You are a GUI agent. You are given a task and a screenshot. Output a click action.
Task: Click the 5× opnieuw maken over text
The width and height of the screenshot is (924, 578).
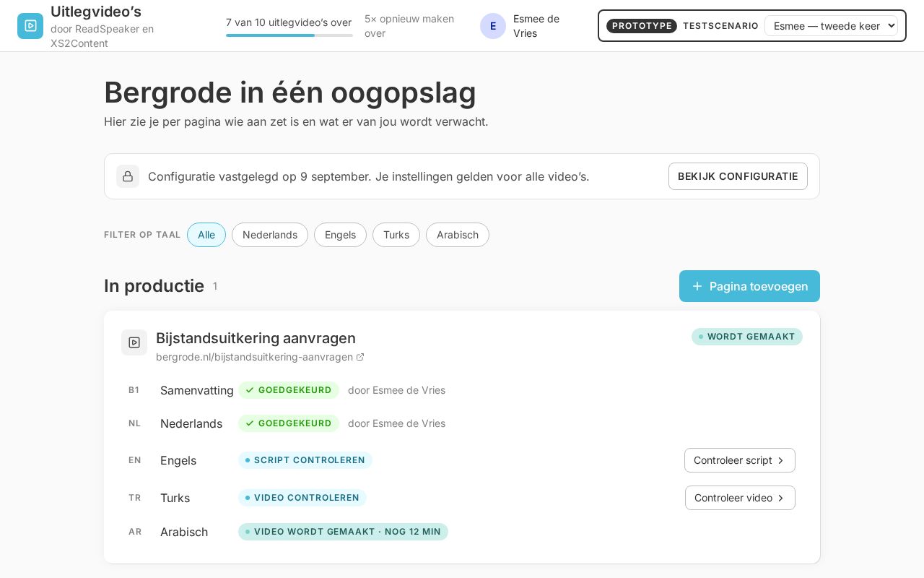point(409,26)
